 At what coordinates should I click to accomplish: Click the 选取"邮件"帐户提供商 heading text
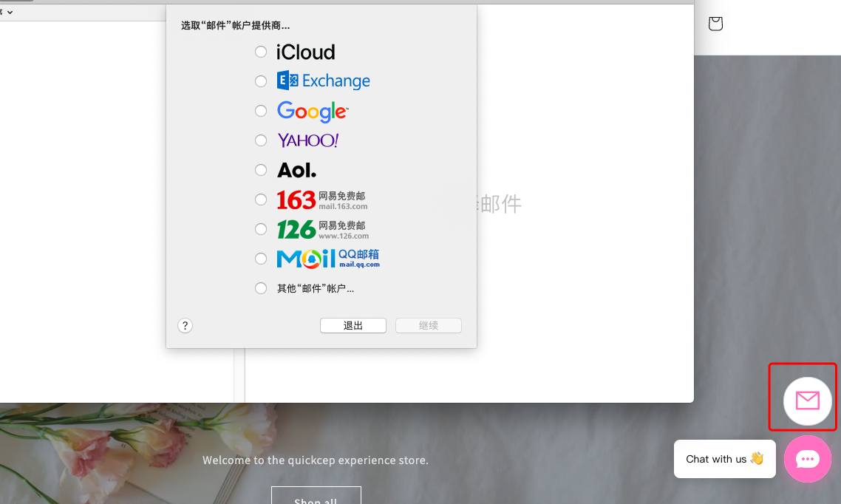236,25
